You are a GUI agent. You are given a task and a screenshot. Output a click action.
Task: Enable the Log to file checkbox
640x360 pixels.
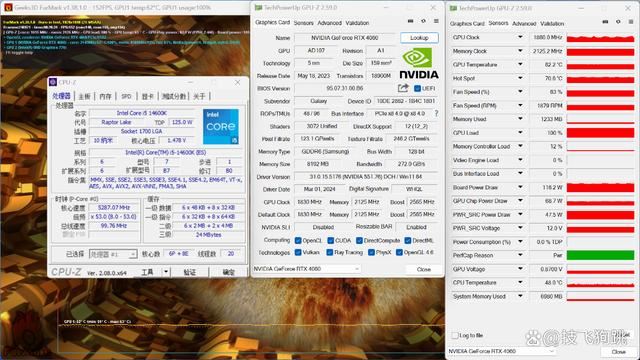point(455,335)
